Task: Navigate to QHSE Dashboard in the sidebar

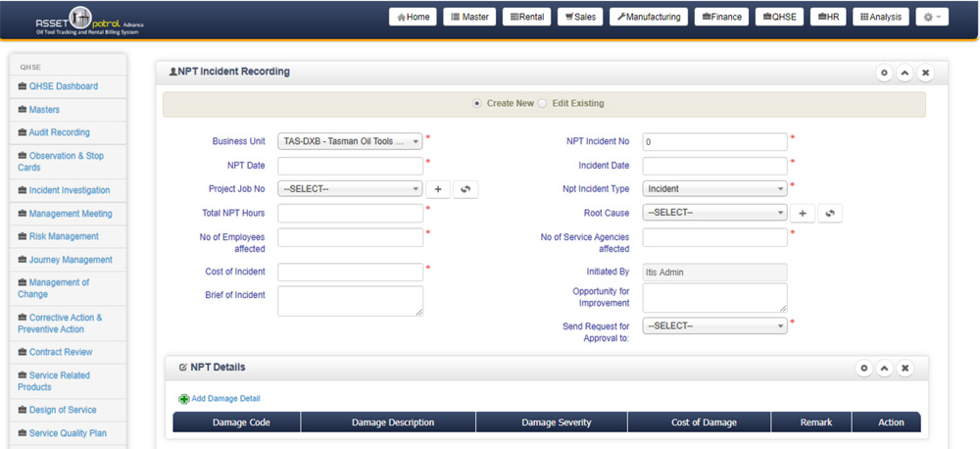Action: coord(63,86)
